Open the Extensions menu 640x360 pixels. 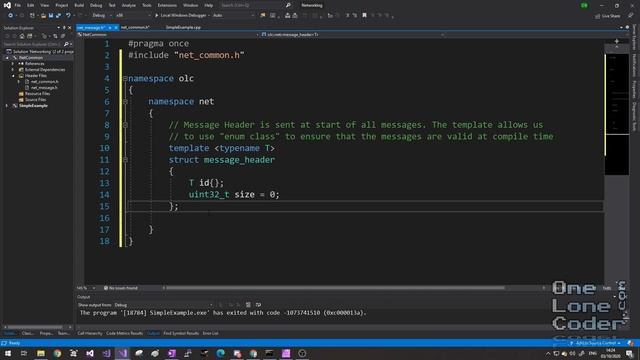click(167, 5)
